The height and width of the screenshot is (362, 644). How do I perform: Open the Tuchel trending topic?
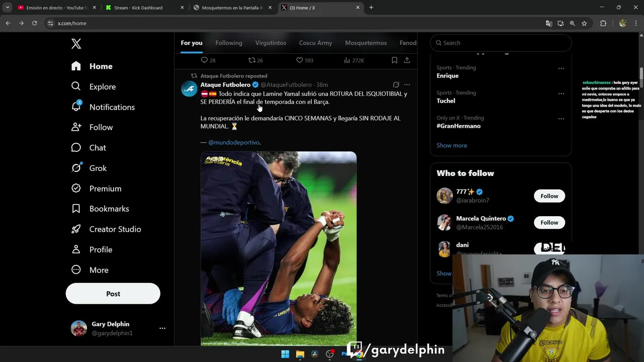[x=446, y=101]
